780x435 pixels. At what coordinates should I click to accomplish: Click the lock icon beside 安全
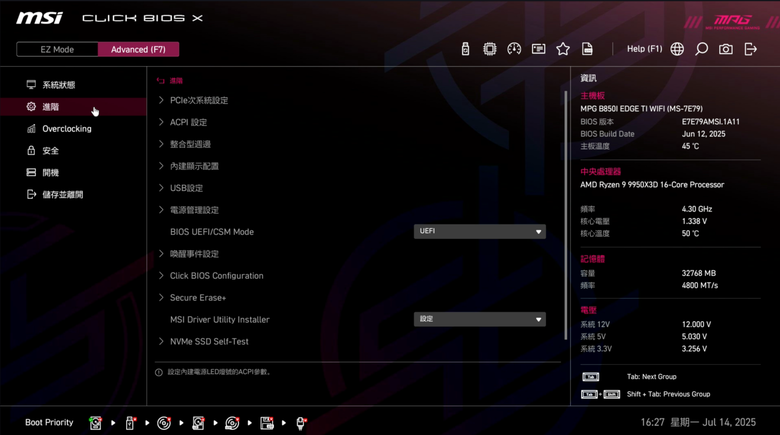point(31,150)
